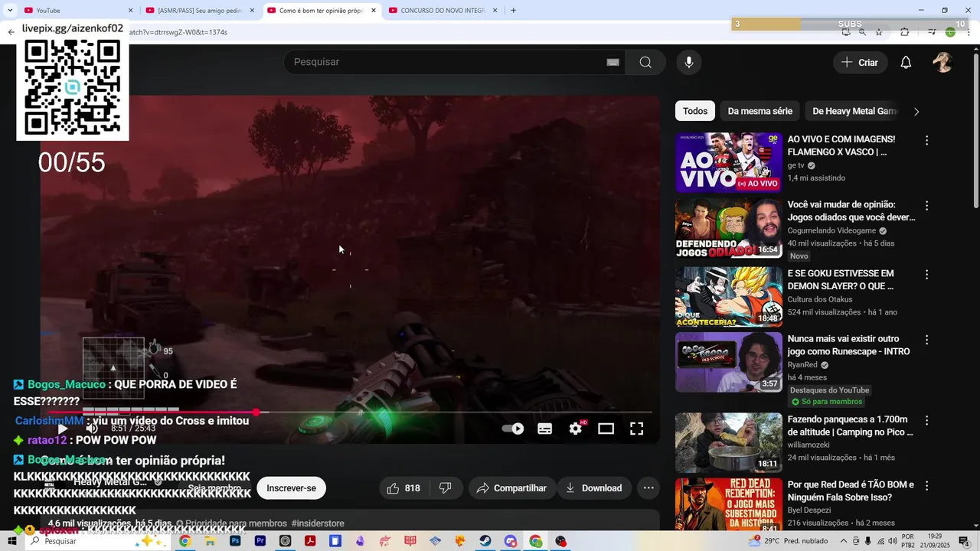The image size is (980, 551).
Task: Open a new browser tab
Action: click(x=513, y=10)
